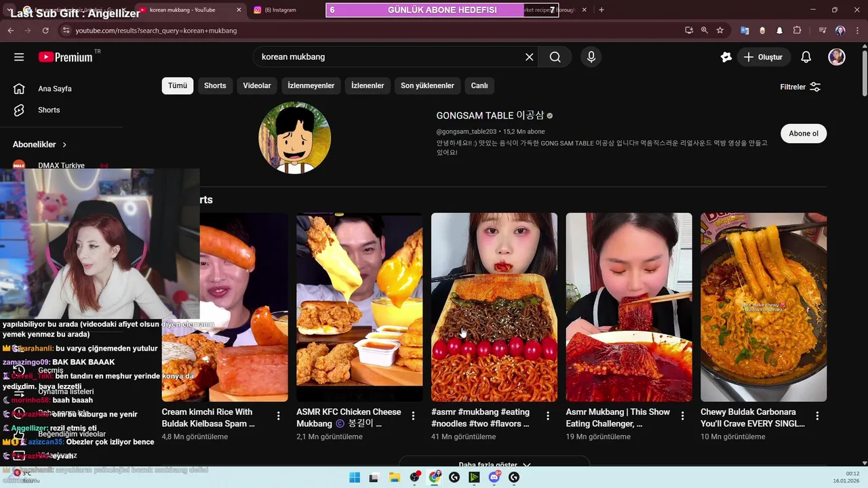
Task: Open Discord from the taskbar
Action: 494,478
